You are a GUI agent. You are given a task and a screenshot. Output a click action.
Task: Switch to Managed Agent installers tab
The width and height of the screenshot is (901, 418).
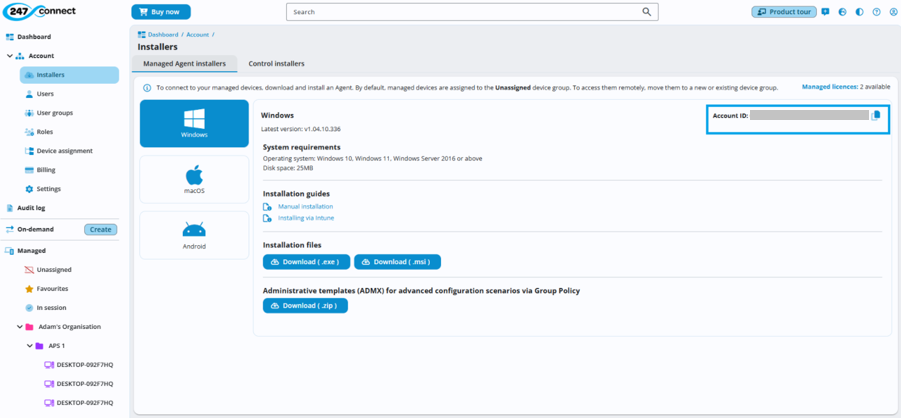pos(184,64)
